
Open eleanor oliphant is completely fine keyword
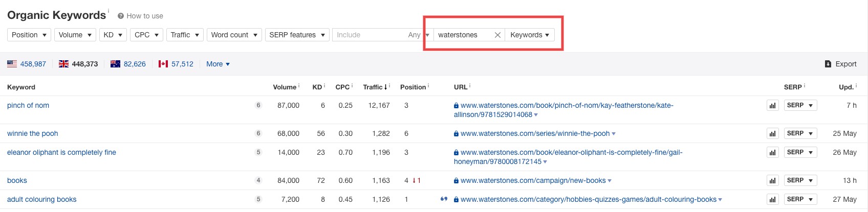[61, 152]
